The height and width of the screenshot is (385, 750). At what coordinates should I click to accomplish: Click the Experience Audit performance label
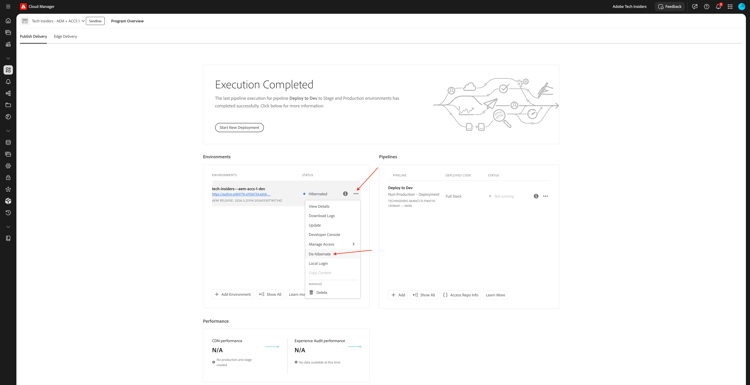coord(320,341)
